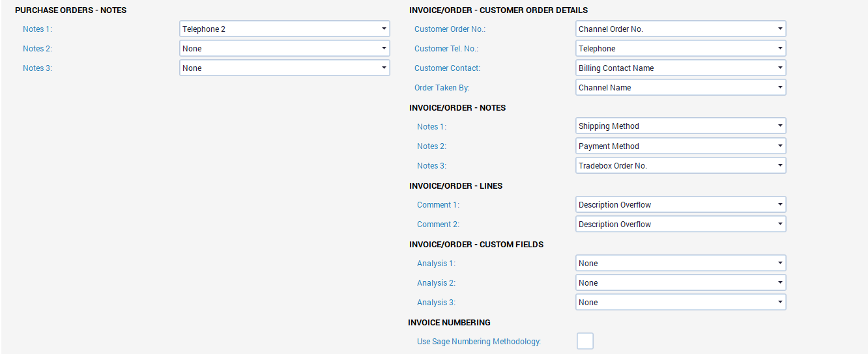Screen dimensions: 868x354
Task: Open Invoice Notes 3 Tradebox Order dropdown
Action: (680, 166)
